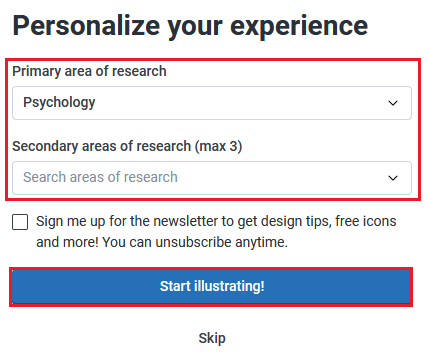This screenshot has height=360, width=428.
Task: Open the Secondary areas of research dropdown
Action: click(x=212, y=178)
